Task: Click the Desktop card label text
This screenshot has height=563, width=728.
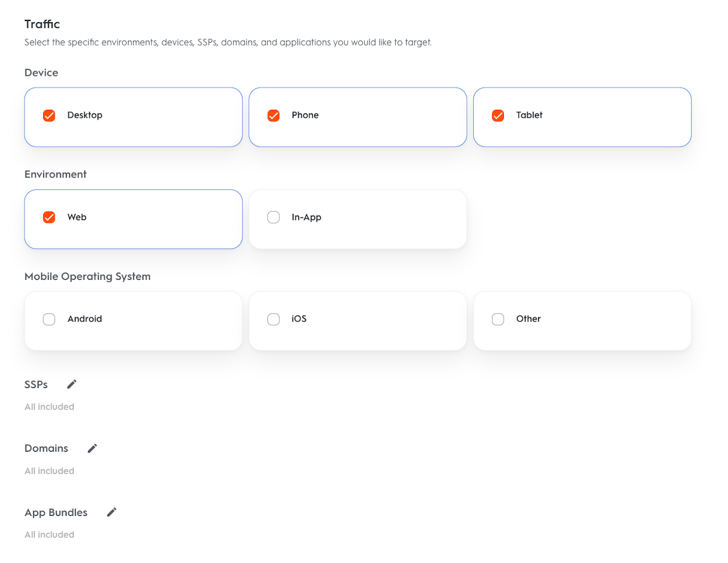Action: [85, 115]
